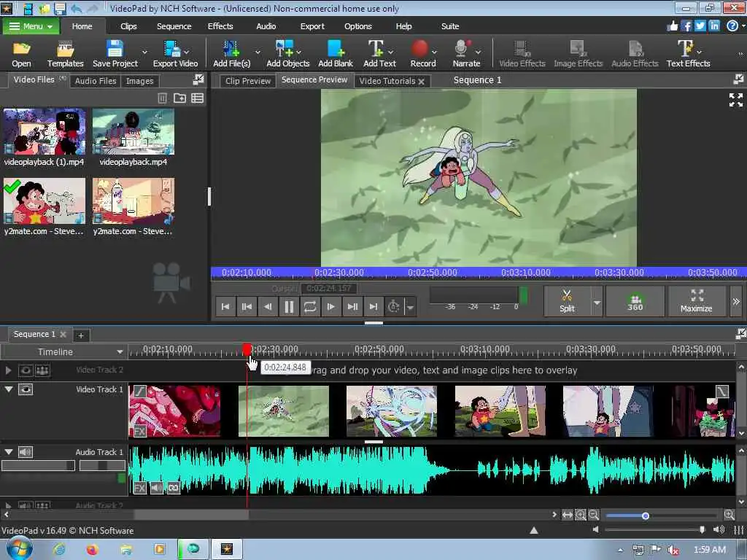
Task: Open Video Effects from the toolbar
Action: click(522, 53)
